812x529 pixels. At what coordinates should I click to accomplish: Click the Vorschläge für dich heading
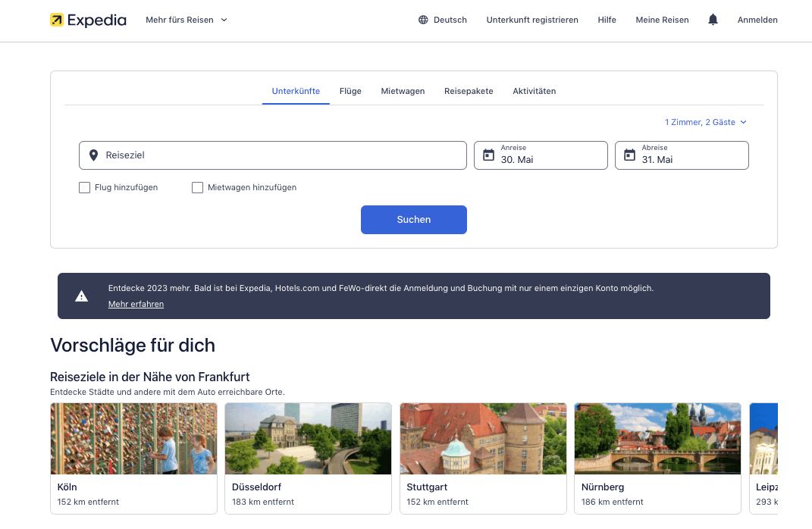(x=133, y=346)
